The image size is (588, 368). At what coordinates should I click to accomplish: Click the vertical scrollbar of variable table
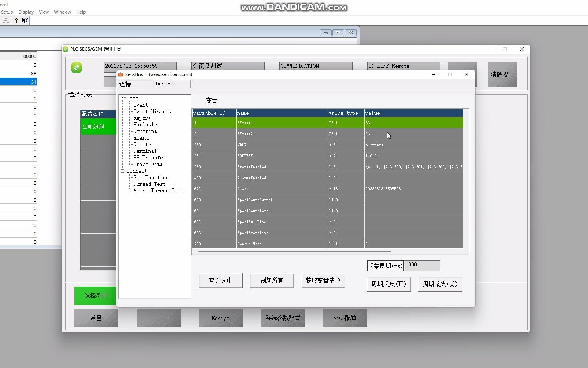point(466,165)
